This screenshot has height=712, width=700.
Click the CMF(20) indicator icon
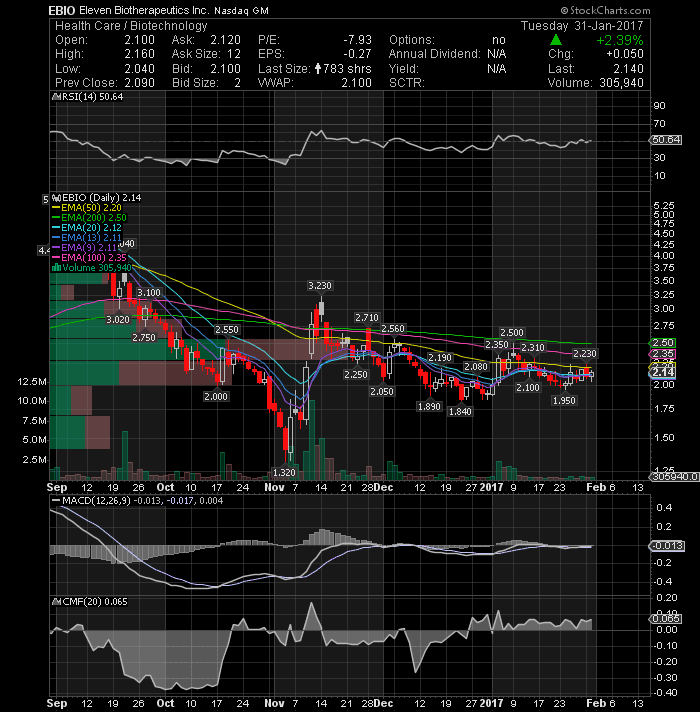pyautogui.click(x=56, y=602)
